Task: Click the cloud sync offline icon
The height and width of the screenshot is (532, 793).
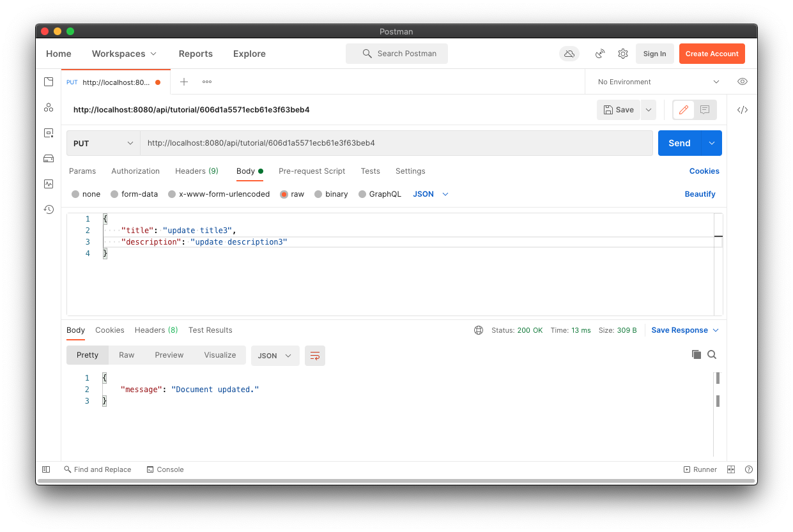Action: 569,54
